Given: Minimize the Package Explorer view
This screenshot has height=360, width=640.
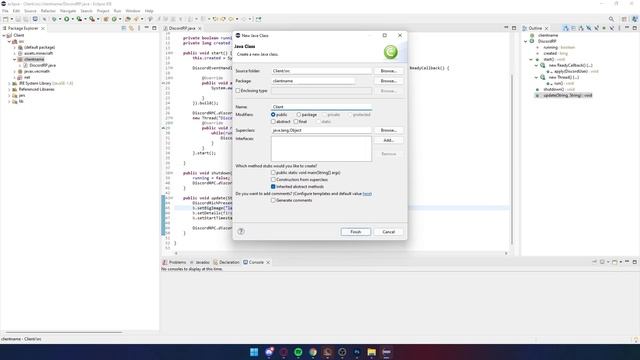Looking at the screenshot, I should point(147,28).
